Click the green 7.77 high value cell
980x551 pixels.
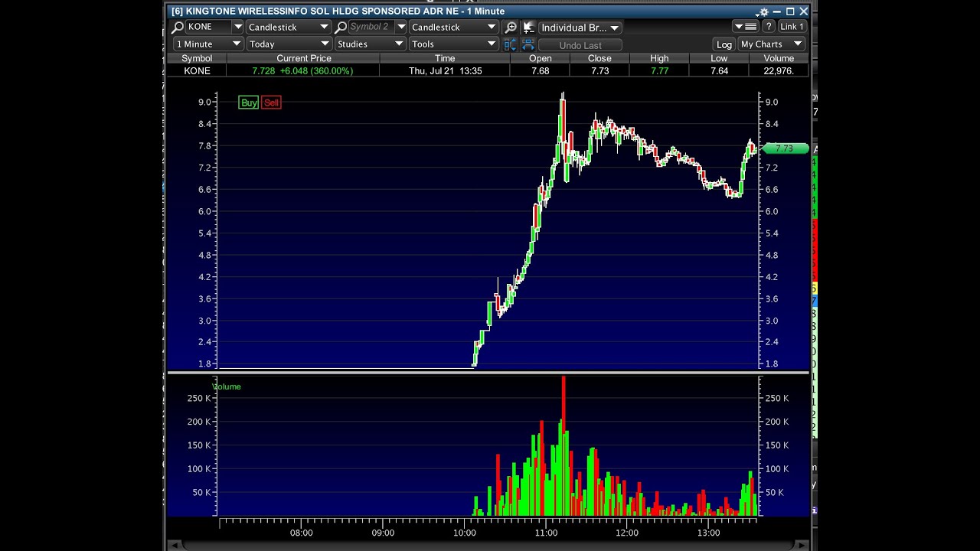coord(659,70)
